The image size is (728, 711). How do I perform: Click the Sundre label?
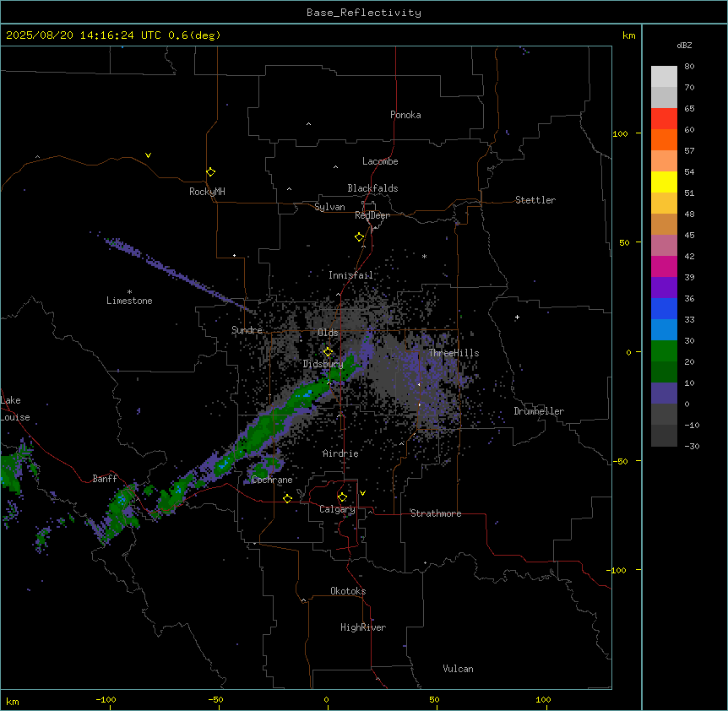coord(247,330)
